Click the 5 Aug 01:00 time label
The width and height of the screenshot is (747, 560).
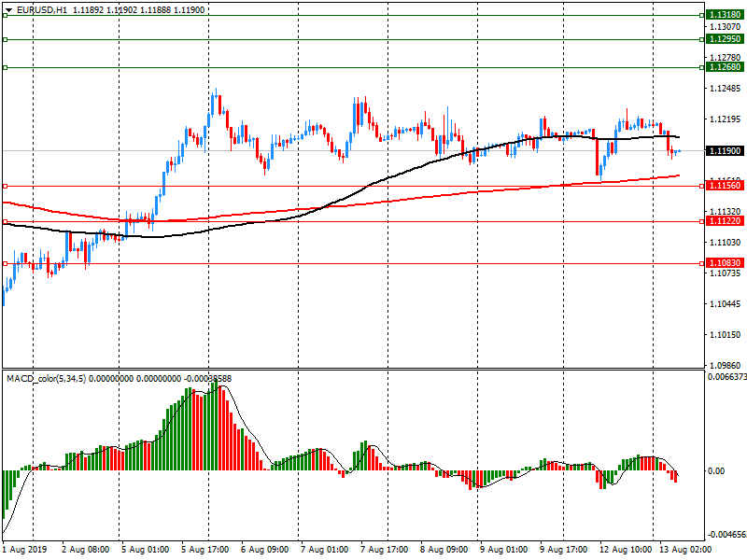pyautogui.click(x=146, y=550)
